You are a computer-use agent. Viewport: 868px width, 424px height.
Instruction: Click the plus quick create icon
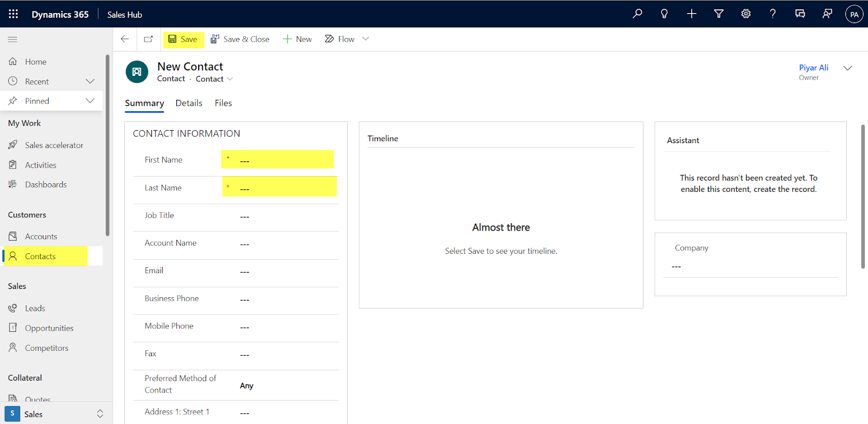(692, 14)
